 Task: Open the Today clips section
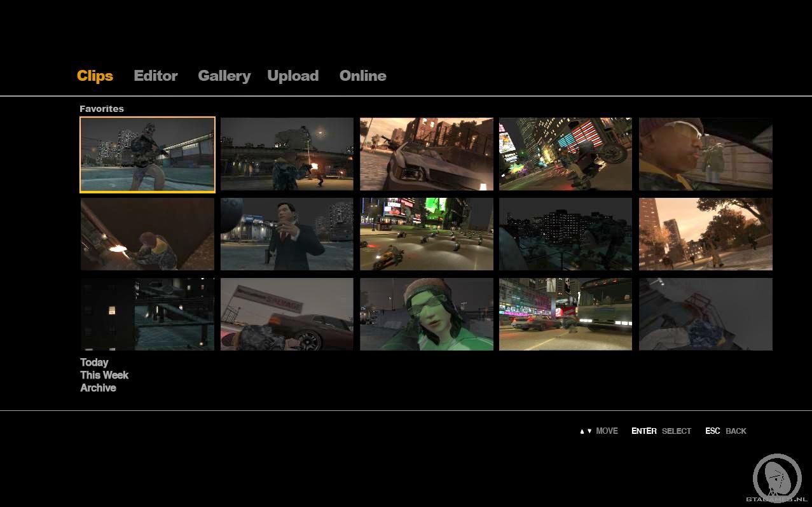point(94,363)
